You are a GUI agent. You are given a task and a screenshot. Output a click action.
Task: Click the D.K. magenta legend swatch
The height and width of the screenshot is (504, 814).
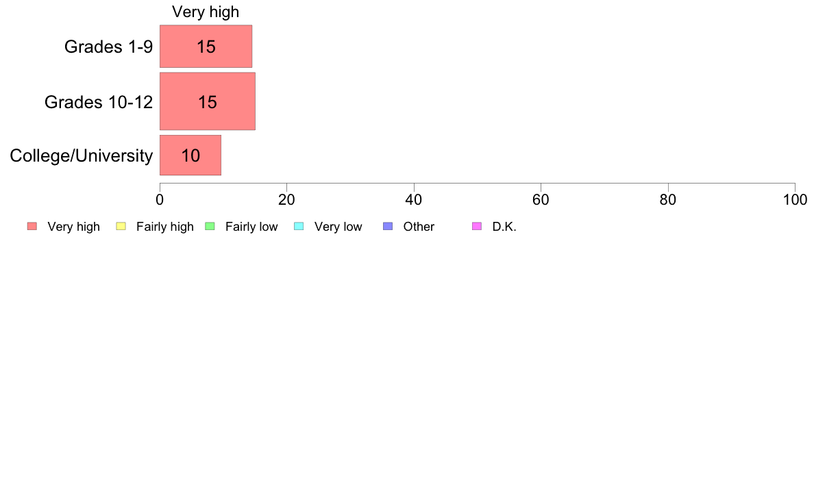click(x=477, y=226)
